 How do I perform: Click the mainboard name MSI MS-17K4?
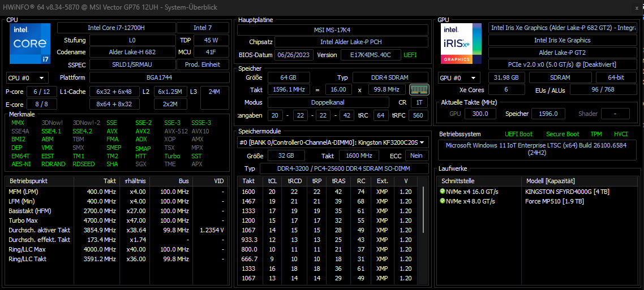coord(333,30)
